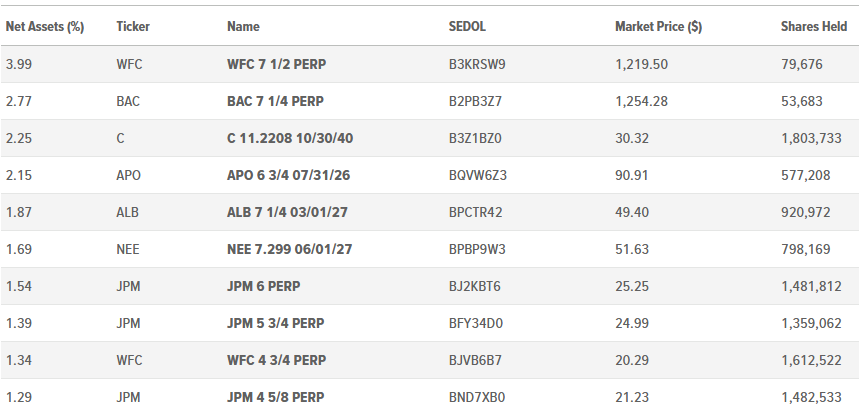Click the Shares Held column header

(814, 27)
